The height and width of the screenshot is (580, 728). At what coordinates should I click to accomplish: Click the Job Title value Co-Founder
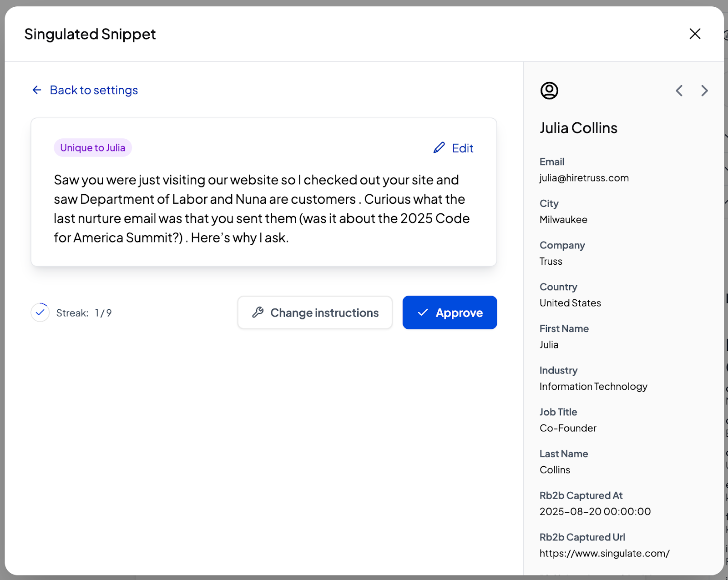[568, 428]
